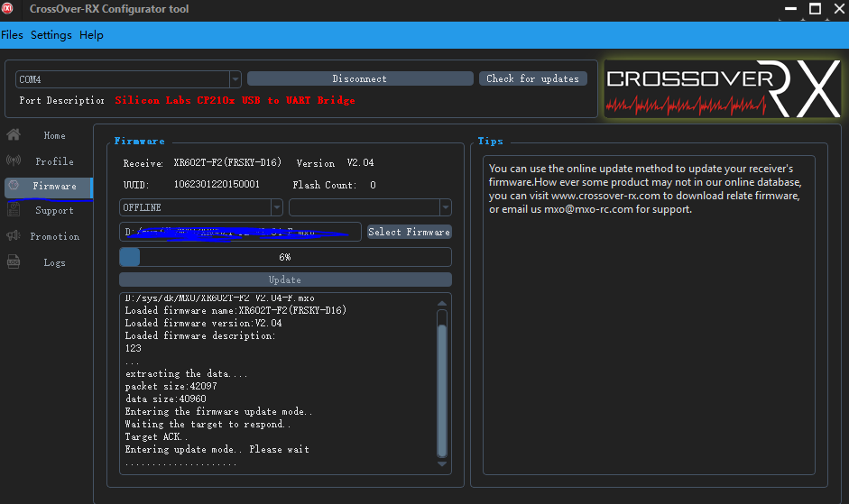Click the log scrollbar up arrow
The width and height of the screenshot is (849, 504).
(442, 303)
